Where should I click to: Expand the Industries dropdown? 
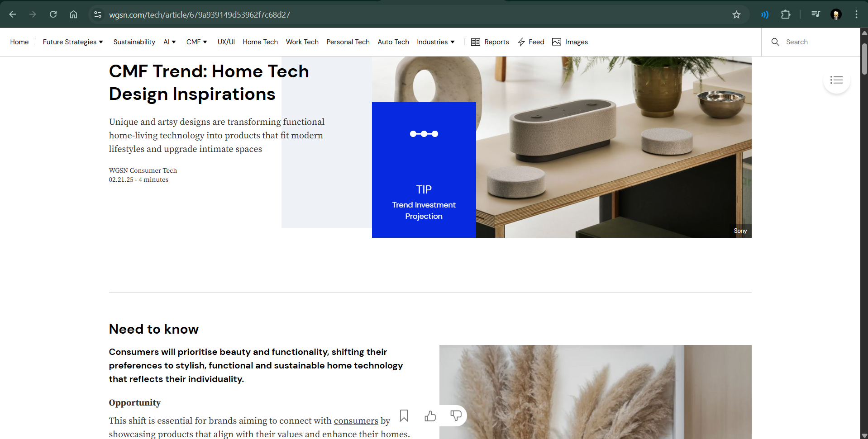435,42
